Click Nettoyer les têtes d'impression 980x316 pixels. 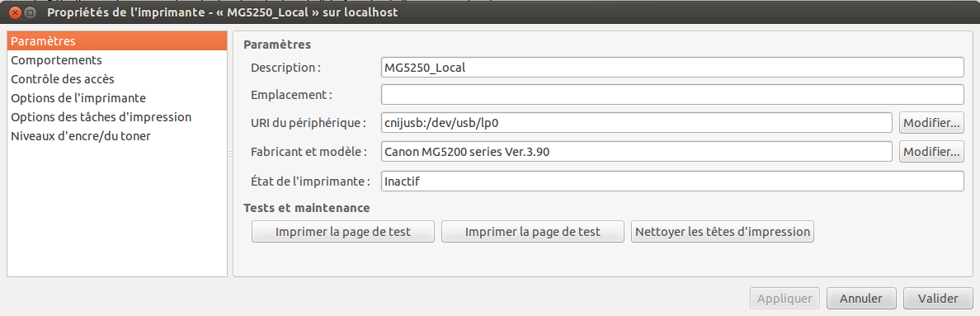pyautogui.click(x=723, y=232)
